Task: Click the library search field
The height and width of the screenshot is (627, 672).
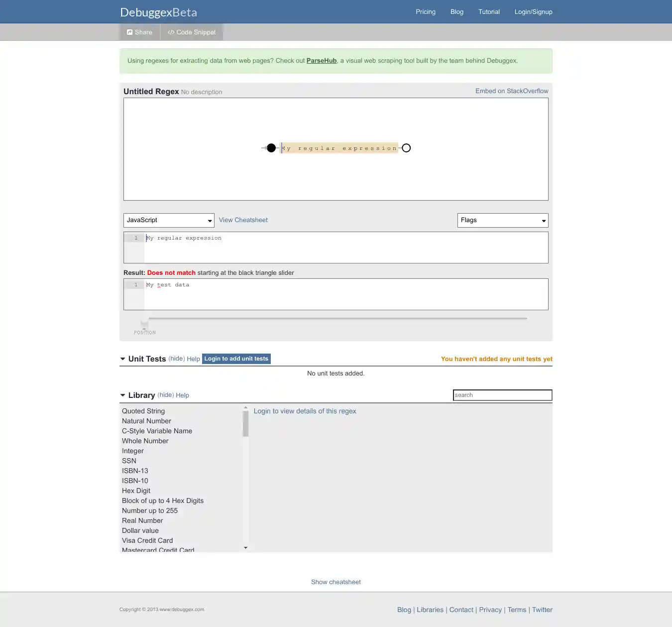Action: pos(502,395)
